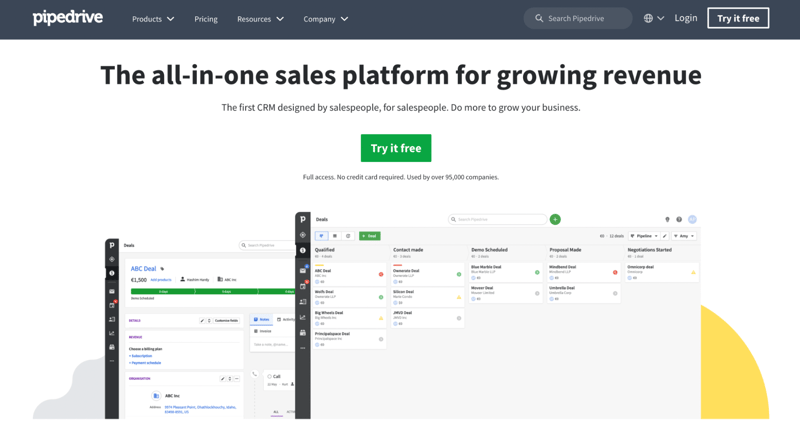
Task: Open the Activities calendar icon in the pipeline board sidebar
Action: click(x=303, y=286)
